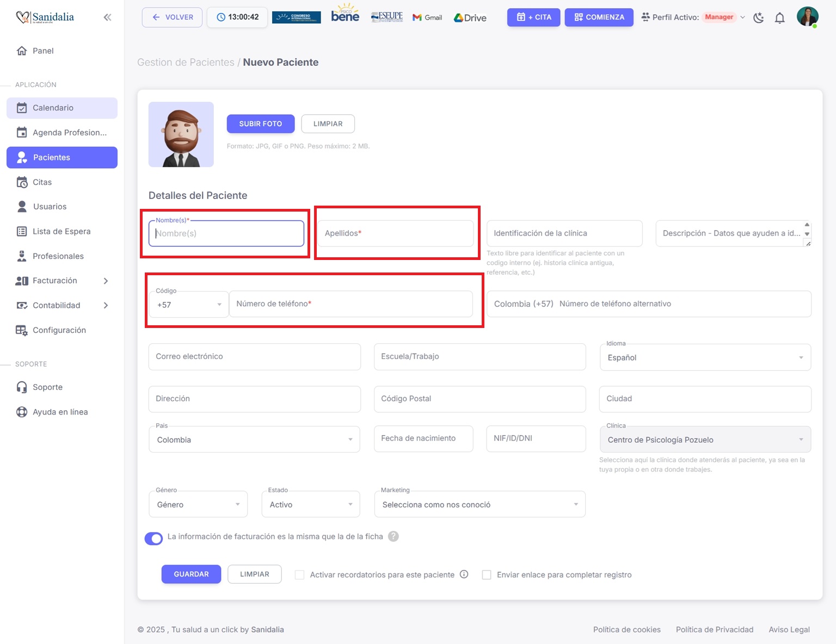This screenshot has height=644, width=836.
Task: Expand the Facturación submenu
Action: point(106,281)
